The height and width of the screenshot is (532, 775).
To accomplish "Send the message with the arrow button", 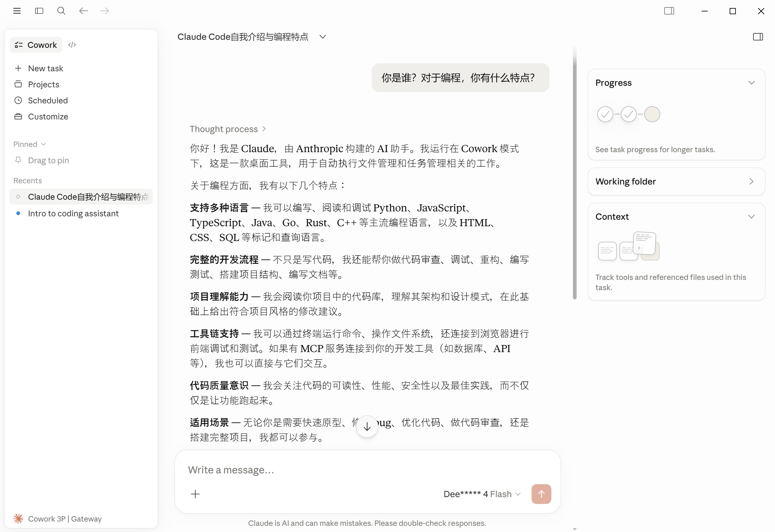I will (541, 494).
